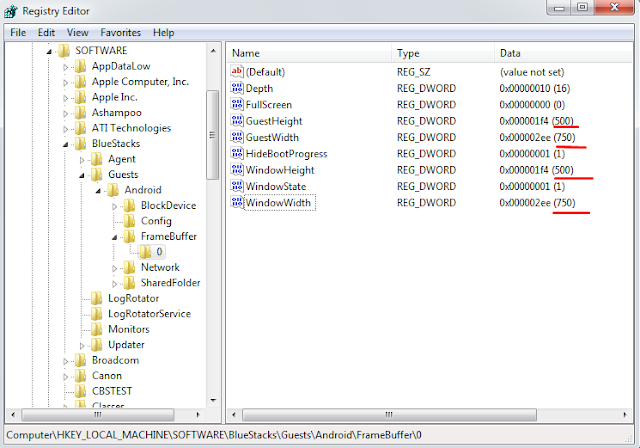Click the Depth data 0x00000010 (16)
This screenshot has width=640, height=448.
coord(535,89)
